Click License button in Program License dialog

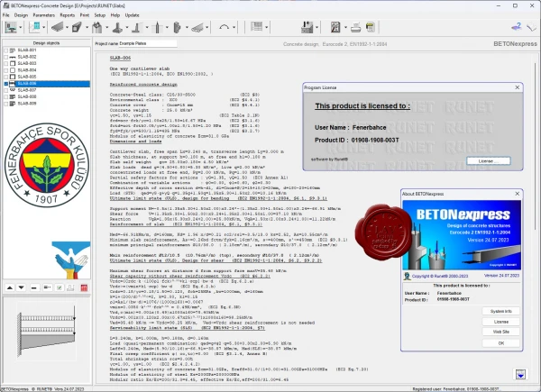pos(488,161)
